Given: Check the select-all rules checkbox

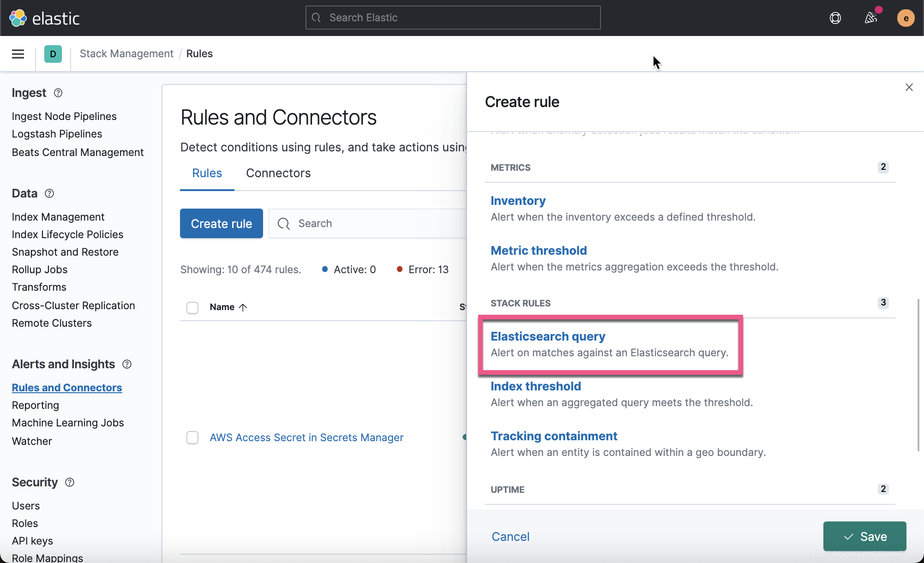Looking at the screenshot, I should coord(192,307).
